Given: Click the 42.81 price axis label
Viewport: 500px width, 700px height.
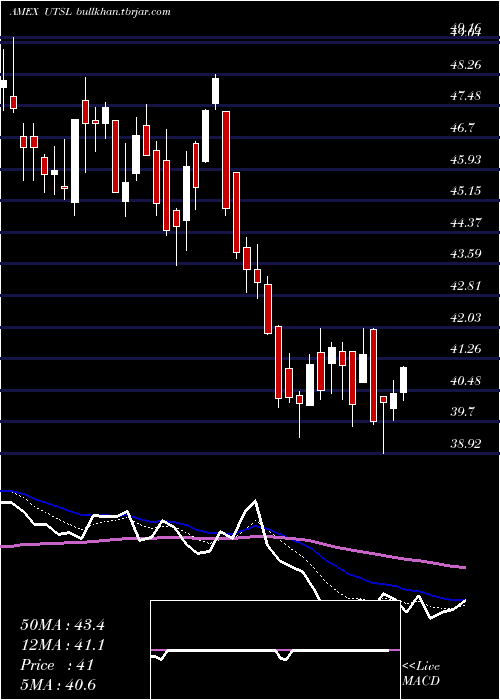Looking at the screenshot, I should point(466,285).
